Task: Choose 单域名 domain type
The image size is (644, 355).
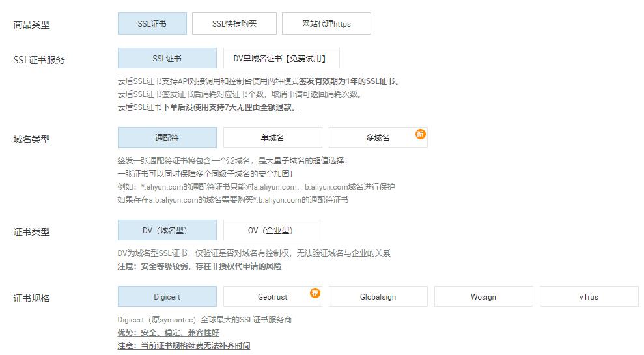Action: pos(272,138)
